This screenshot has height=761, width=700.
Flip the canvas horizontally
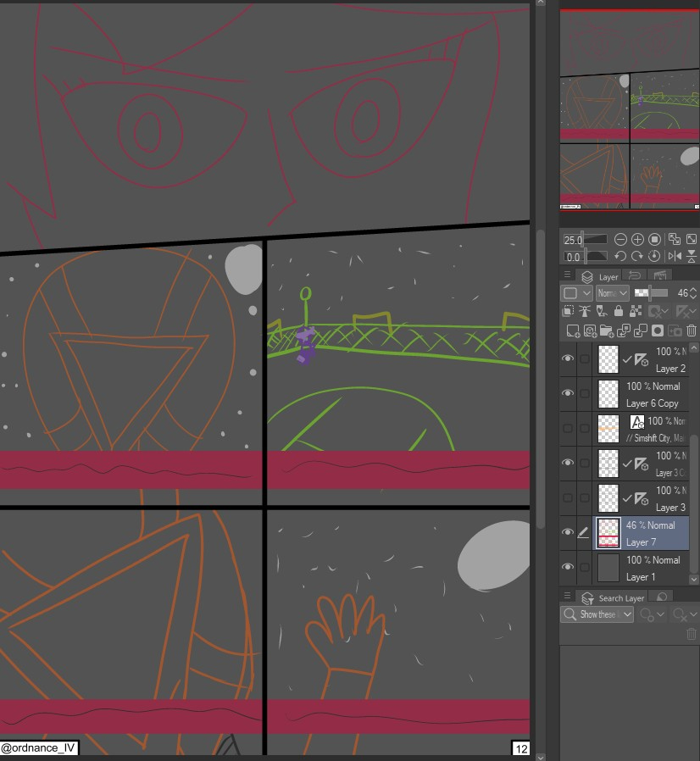pos(675,256)
